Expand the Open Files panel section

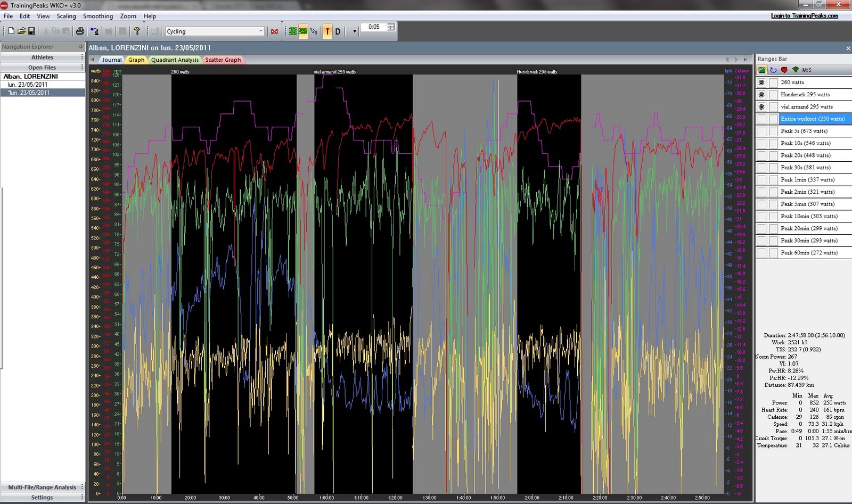43,68
